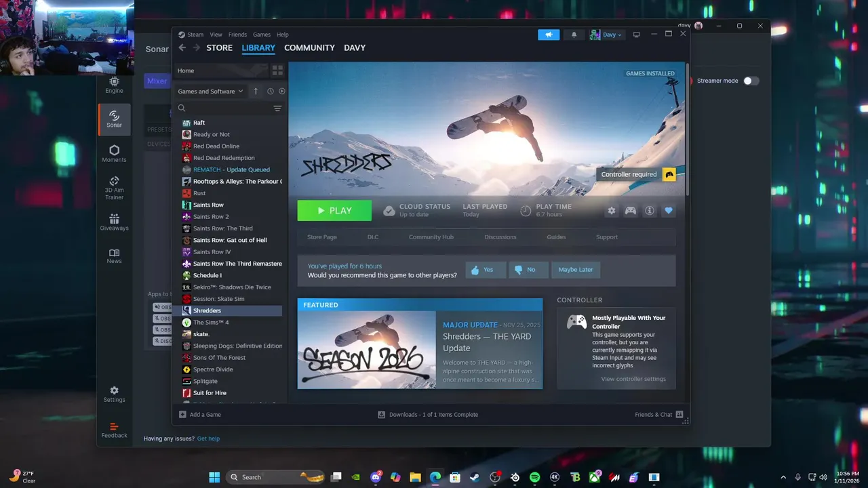Select REMATCH - Update Queued entry
Screen dimensions: 868x488
(x=231, y=169)
